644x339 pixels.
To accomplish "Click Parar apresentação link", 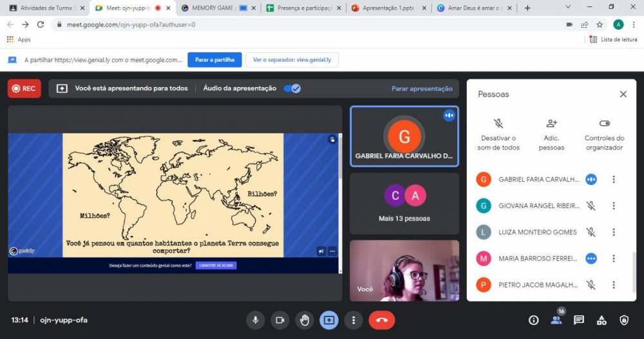I will click(422, 88).
